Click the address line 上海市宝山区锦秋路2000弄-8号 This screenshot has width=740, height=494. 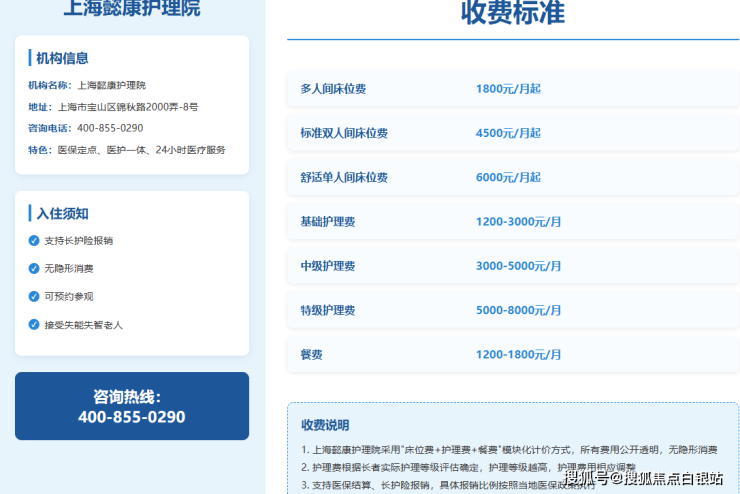pos(113,107)
